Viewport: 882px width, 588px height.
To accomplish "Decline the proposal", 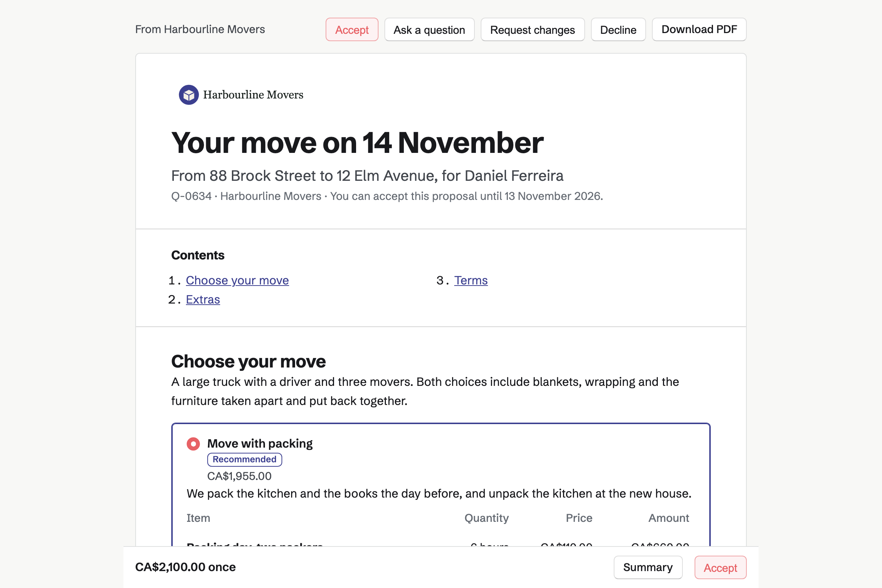I will pos(618,29).
